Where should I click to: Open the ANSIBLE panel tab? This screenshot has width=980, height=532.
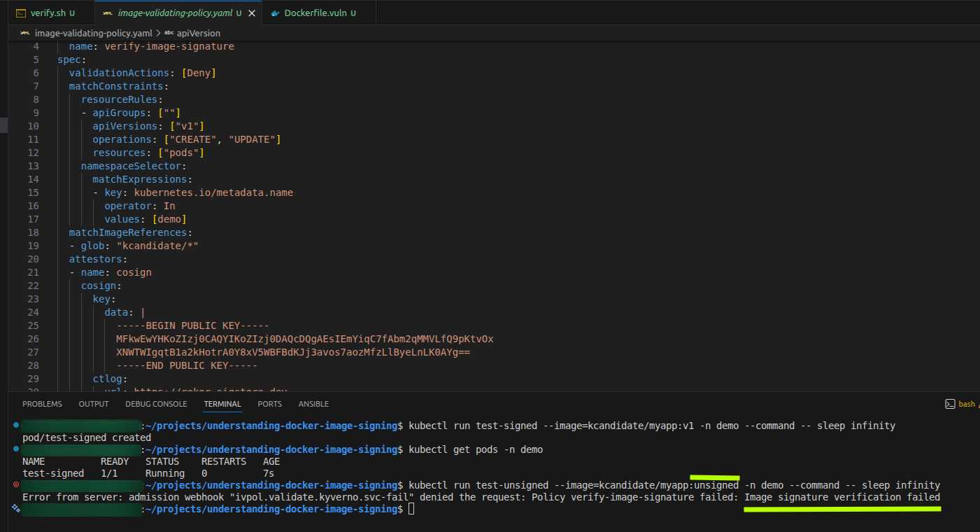(313, 404)
